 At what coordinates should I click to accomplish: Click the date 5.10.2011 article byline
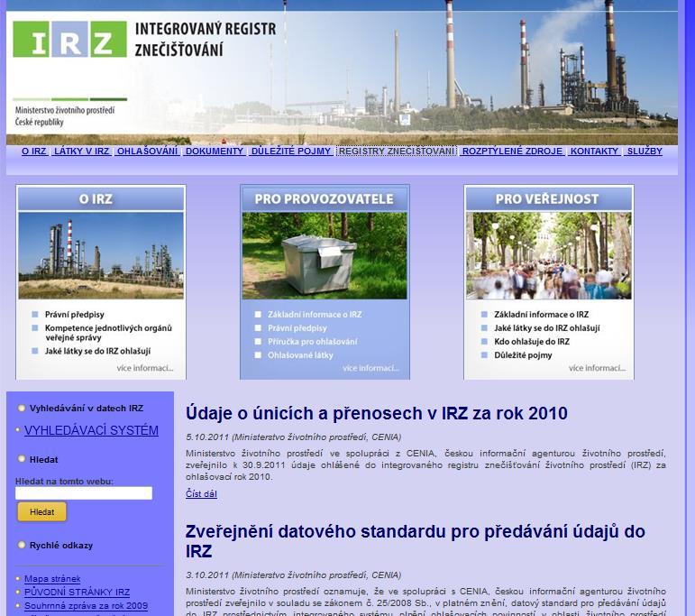point(294,437)
